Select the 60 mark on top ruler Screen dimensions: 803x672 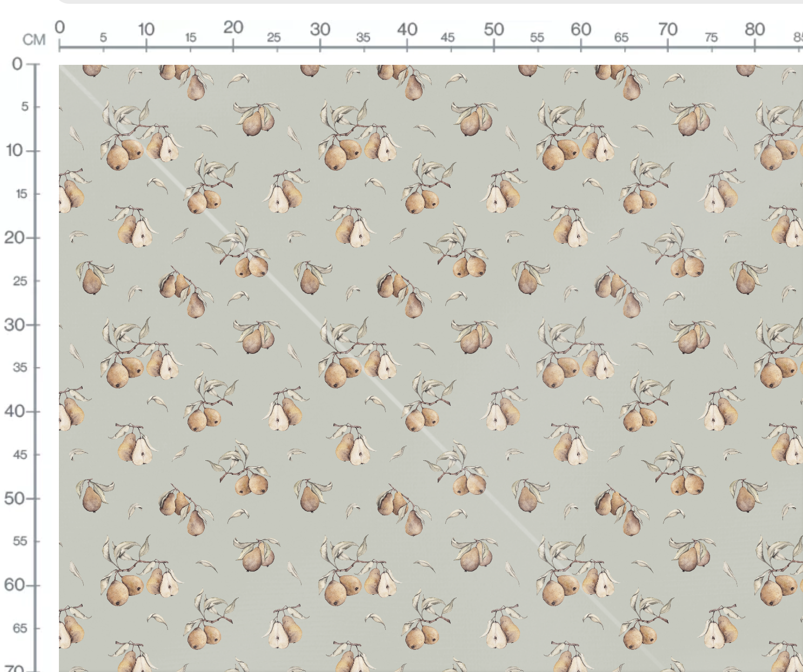coord(581,29)
